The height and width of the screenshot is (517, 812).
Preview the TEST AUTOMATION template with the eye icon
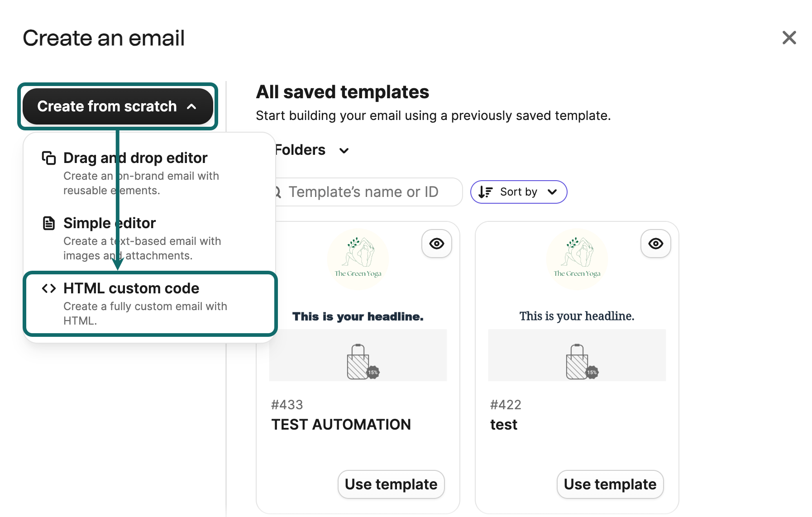436,244
